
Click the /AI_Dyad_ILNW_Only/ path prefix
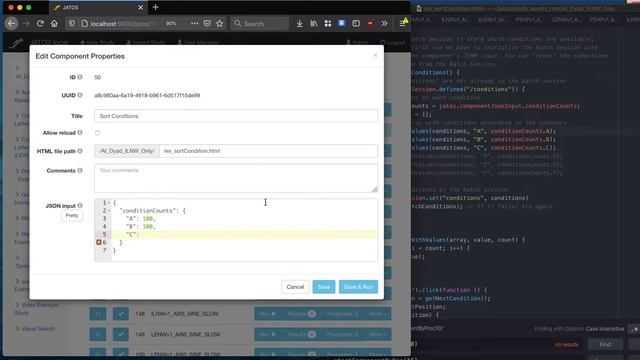(127, 151)
